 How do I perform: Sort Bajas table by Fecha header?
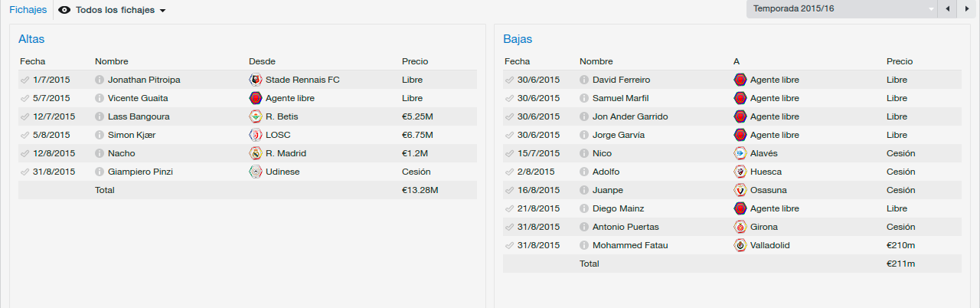click(x=517, y=61)
